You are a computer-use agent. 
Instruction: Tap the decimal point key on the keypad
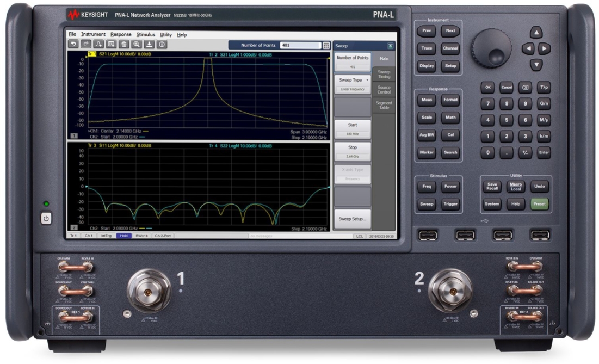point(507,152)
